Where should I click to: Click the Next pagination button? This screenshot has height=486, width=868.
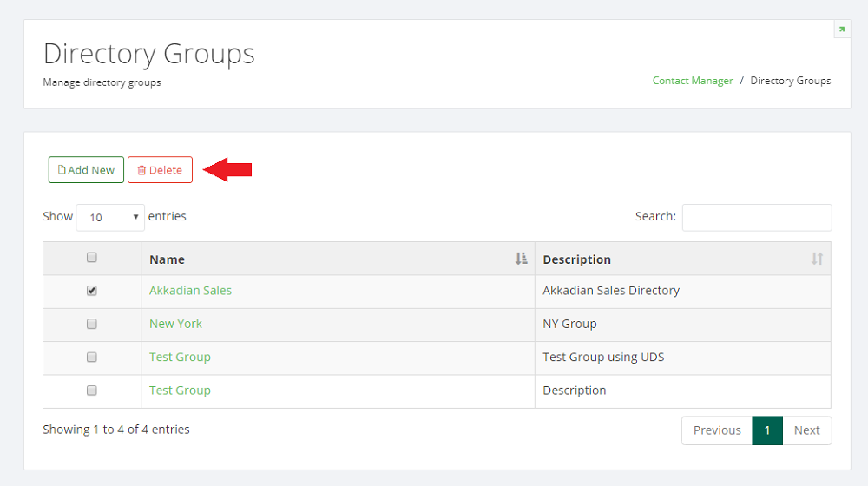click(x=806, y=430)
